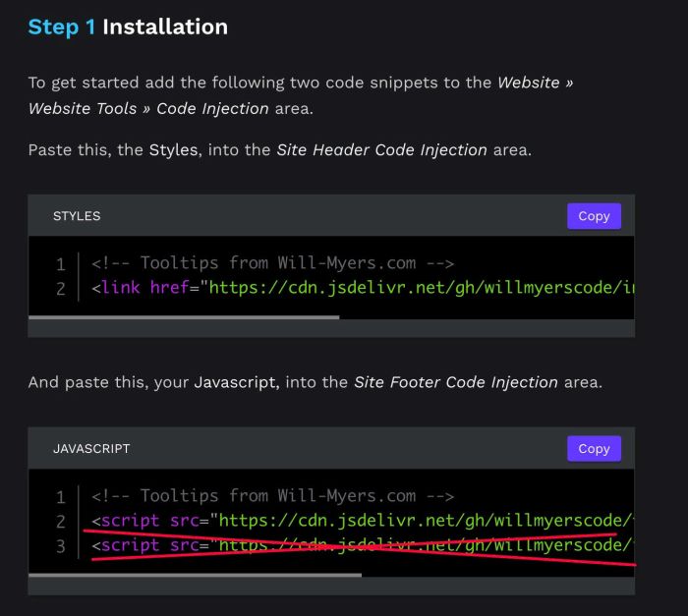The image size is (688, 616).
Task: Click line number 2 in Styles block
Action: pyautogui.click(x=61, y=289)
